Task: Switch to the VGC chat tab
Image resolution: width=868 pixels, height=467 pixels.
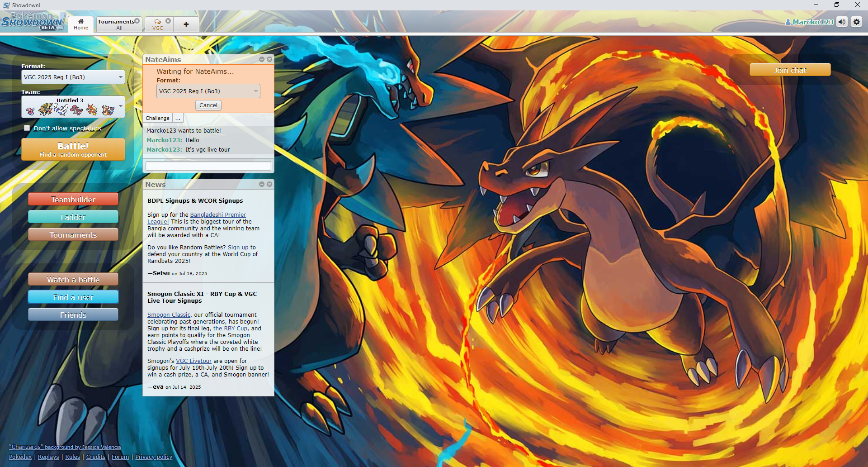Action: [x=158, y=24]
